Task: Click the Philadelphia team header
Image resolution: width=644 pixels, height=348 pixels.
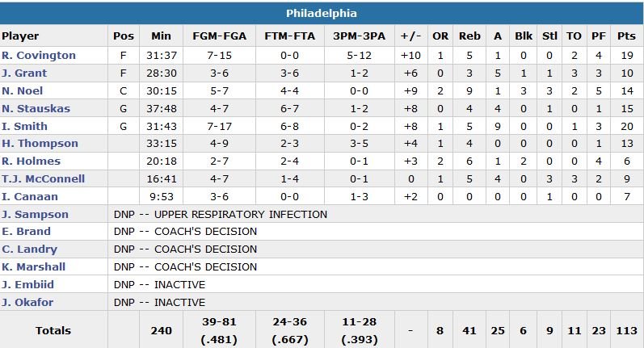Action: 322,14
